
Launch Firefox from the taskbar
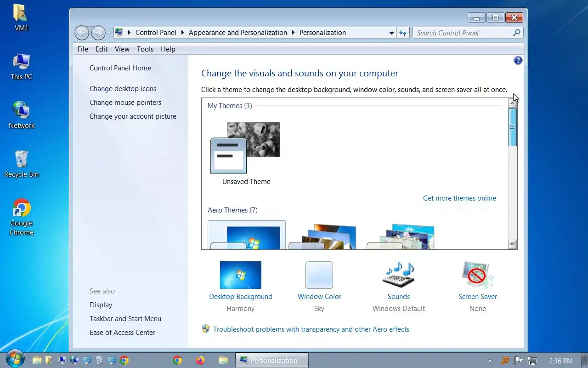[200, 360]
